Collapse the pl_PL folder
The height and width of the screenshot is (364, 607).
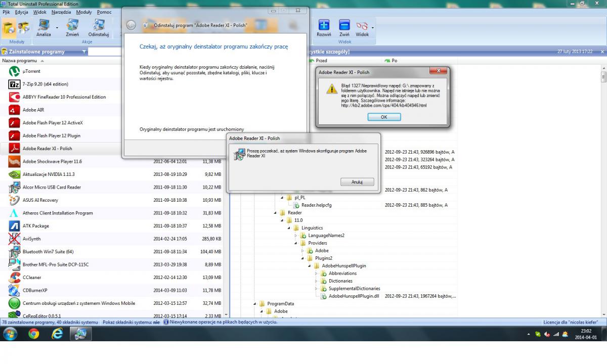[282, 198]
